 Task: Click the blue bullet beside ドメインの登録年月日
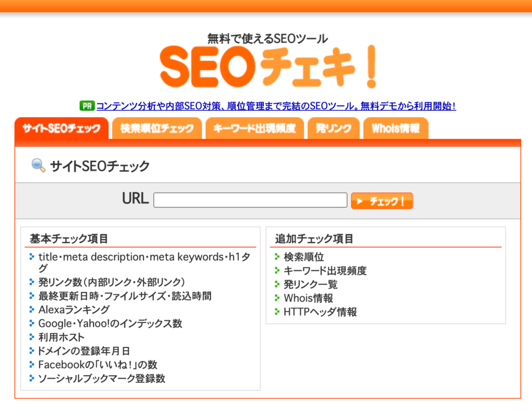(32, 350)
